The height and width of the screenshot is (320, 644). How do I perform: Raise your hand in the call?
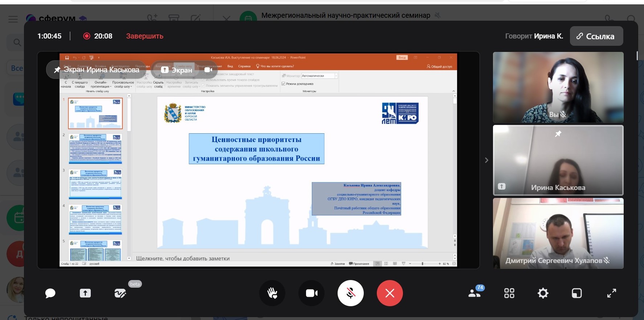272,293
